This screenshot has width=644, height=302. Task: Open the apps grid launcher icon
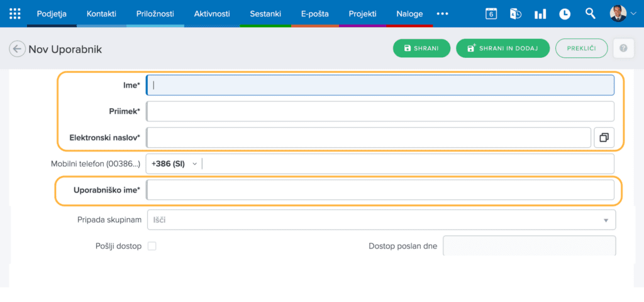[15, 13]
